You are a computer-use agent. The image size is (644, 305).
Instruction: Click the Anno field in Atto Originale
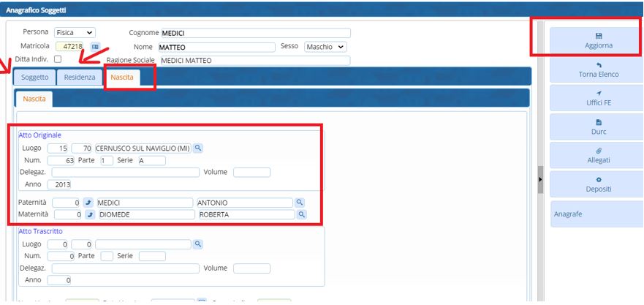pos(58,184)
